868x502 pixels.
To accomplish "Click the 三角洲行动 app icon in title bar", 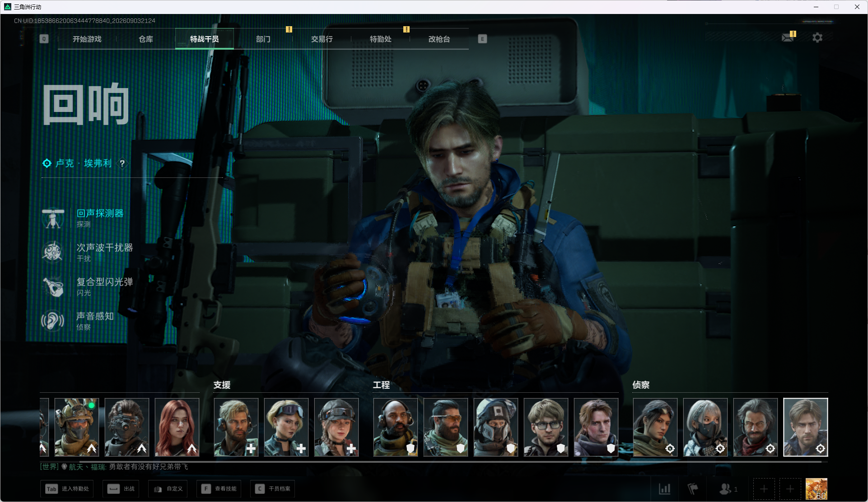I will (x=8, y=7).
